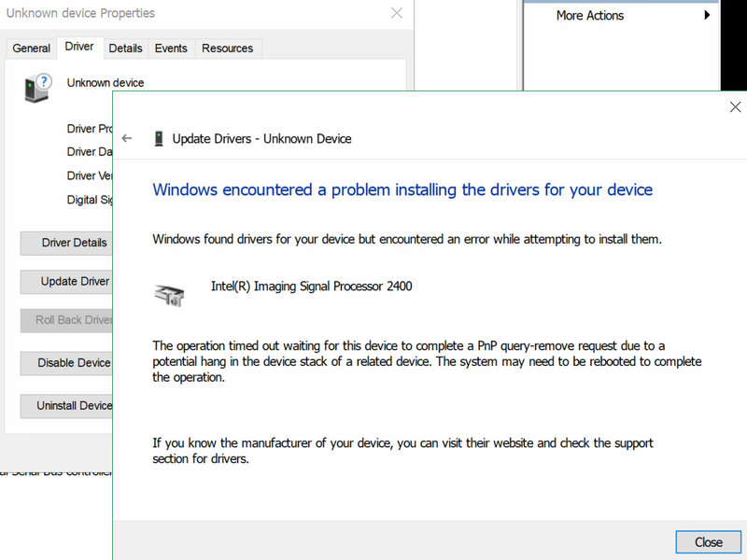Screen dimensions: 747x560
Task: Click the Uninstall Device button
Action: coord(66,406)
